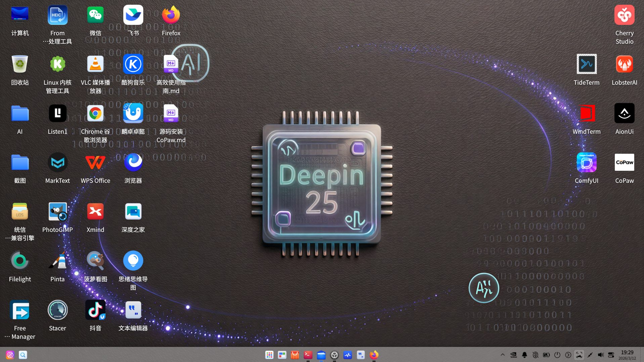Viewport: 644px width, 362px height.
Task: Open the launcher grid in the dock
Action: pos(269,355)
